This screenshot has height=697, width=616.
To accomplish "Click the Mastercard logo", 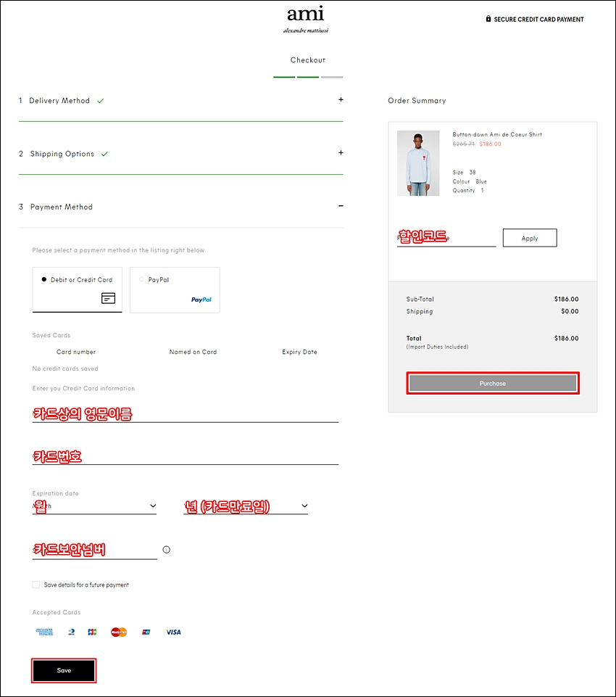I will [x=119, y=632].
